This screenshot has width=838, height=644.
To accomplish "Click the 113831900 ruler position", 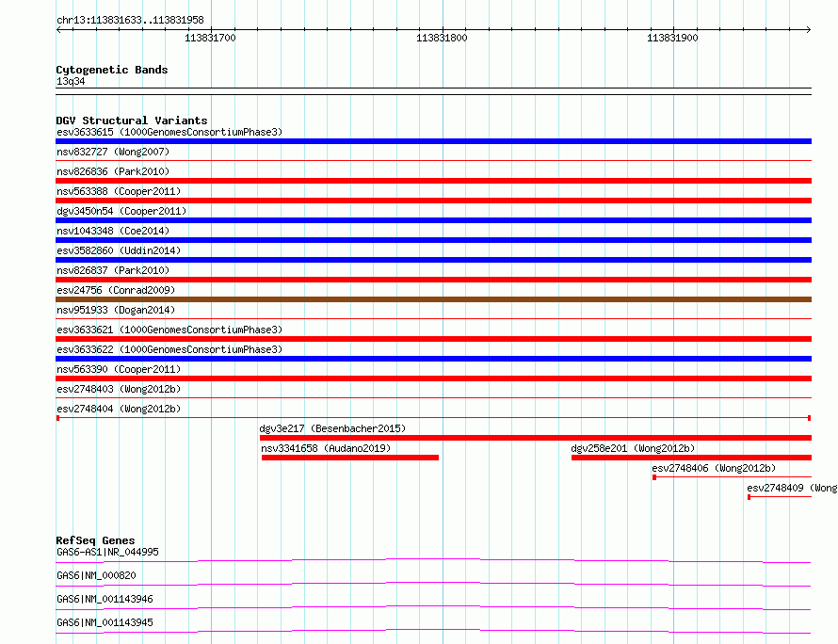I will [672, 38].
